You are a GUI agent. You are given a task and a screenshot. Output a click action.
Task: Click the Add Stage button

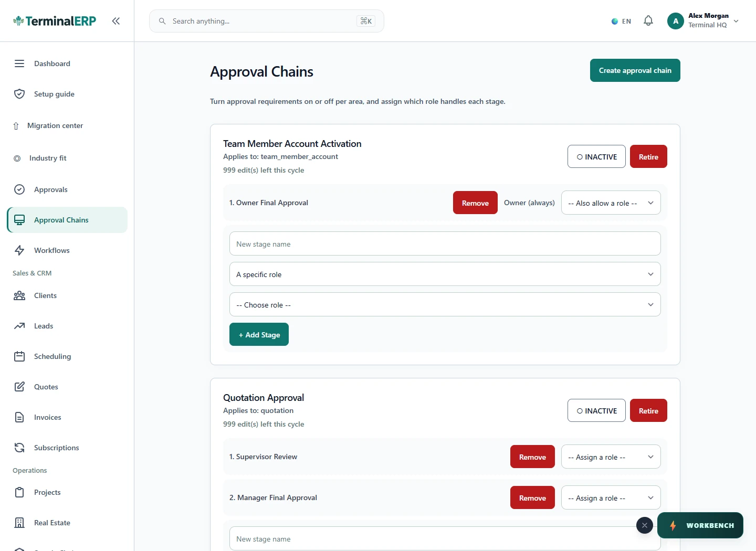click(x=259, y=334)
